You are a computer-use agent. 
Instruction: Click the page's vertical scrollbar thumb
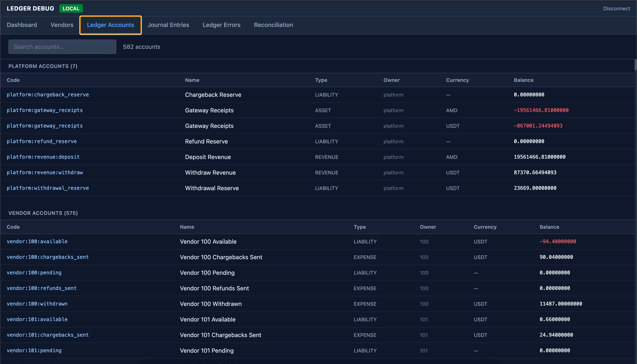635,65
